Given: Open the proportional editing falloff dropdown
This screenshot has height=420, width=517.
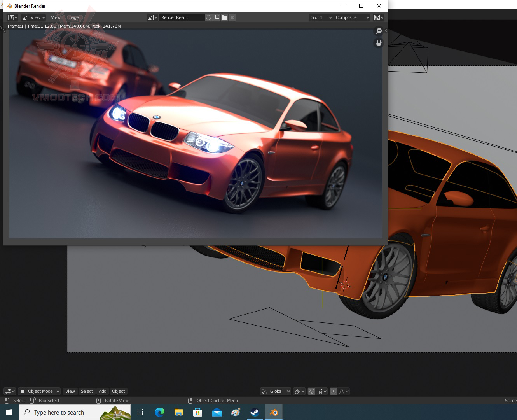Looking at the screenshot, I should [344, 391].
